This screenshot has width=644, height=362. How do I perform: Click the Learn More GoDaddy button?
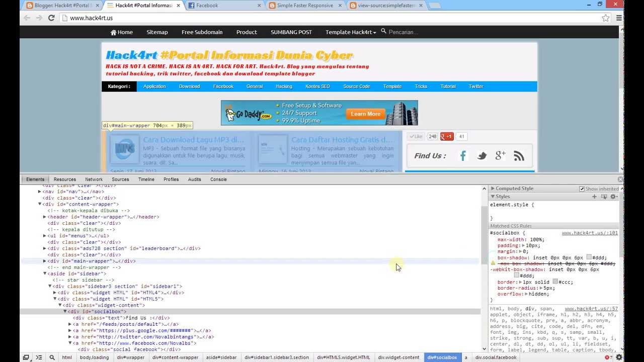pos(366,114)
